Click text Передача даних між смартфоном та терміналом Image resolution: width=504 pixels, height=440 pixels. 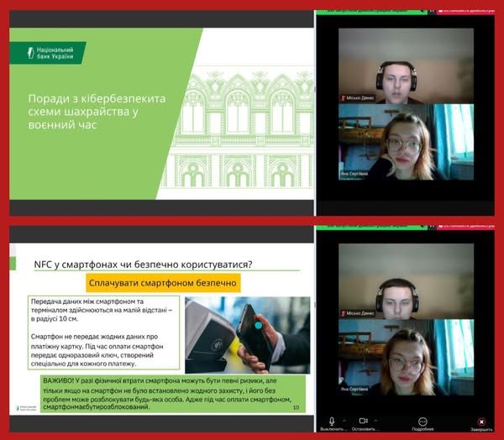pos(102,310)
